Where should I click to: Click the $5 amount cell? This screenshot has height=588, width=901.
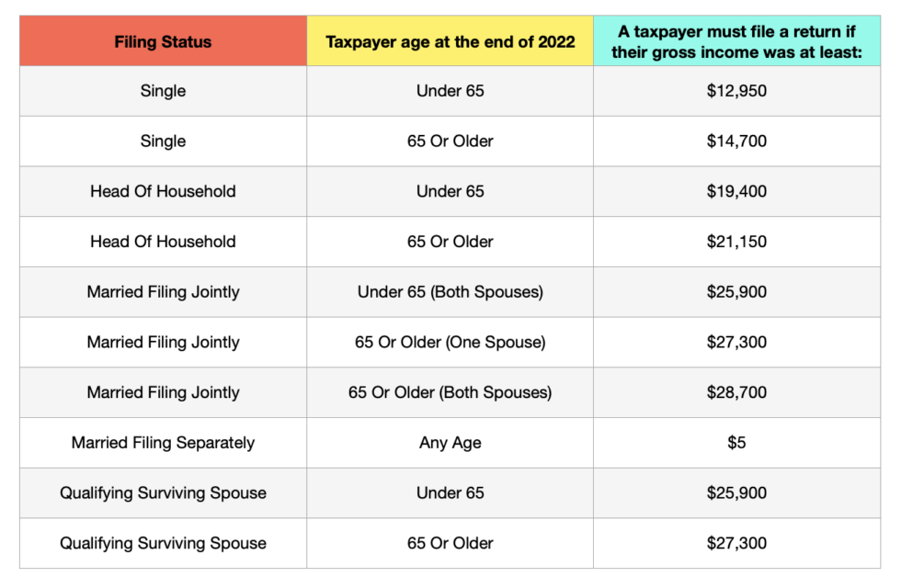736,443
